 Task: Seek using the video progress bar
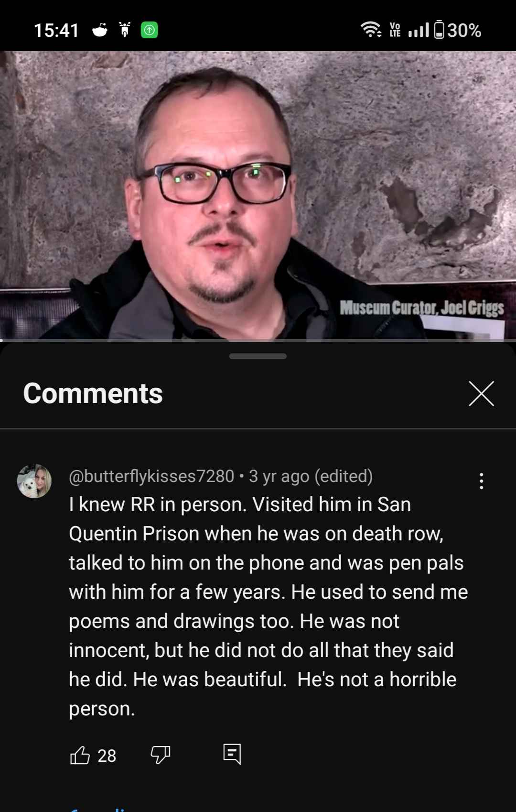[x=258, y=340]
